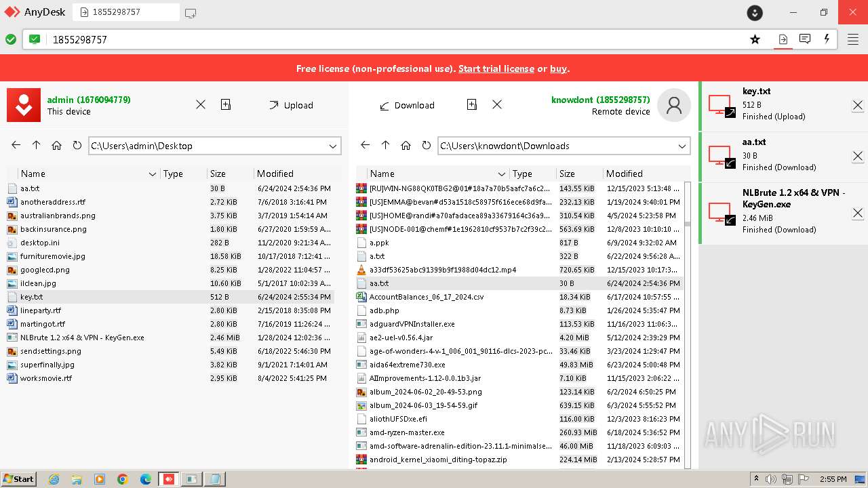
Task: Select desktop.ini in the local list
Action: (x=171, y=243)
